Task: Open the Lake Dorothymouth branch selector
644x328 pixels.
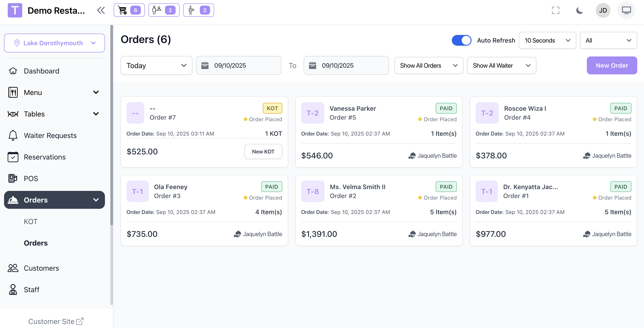Action: click(54, 43)
